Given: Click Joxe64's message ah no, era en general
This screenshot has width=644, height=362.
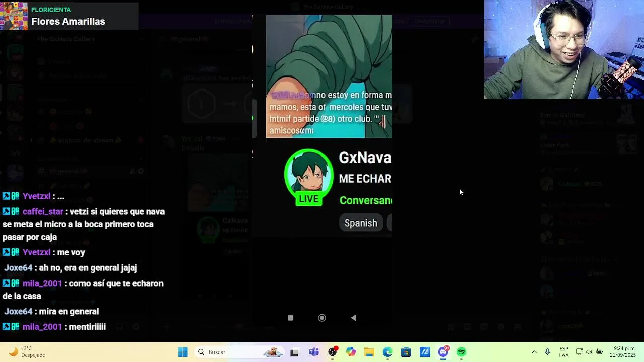Looking at the screenshot, I should pyautogui.click(x=88, y=268).
